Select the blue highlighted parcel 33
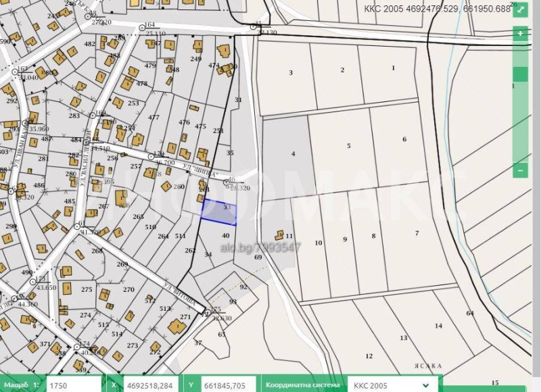Viewport: 541px width, 392px height. (x=220, y=211)
